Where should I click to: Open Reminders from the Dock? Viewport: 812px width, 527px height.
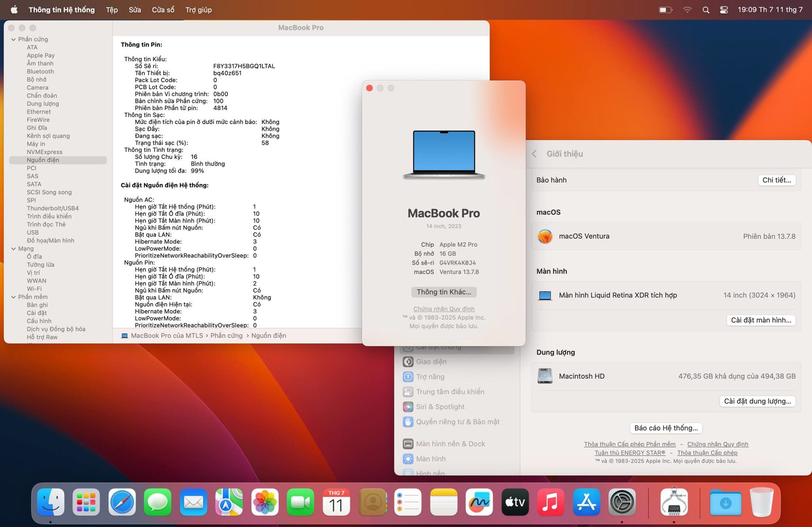[408, 502]
